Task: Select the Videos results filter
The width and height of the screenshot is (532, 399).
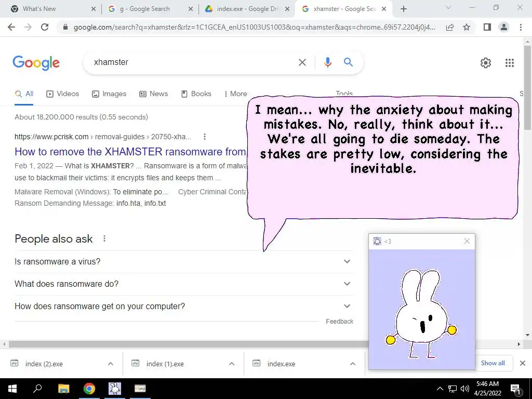Action: point(62,94)
